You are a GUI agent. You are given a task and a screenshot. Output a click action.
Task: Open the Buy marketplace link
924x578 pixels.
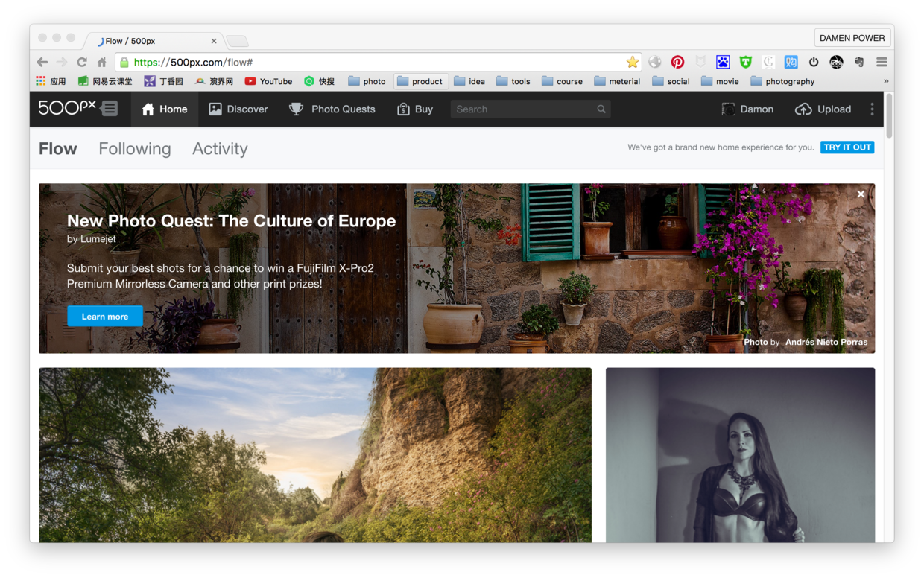[414, 109]
